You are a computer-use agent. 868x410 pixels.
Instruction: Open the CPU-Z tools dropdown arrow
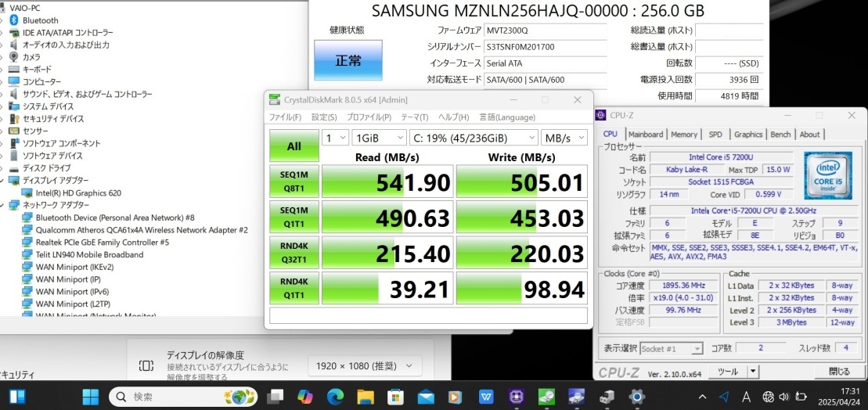[x=753, y=371]
